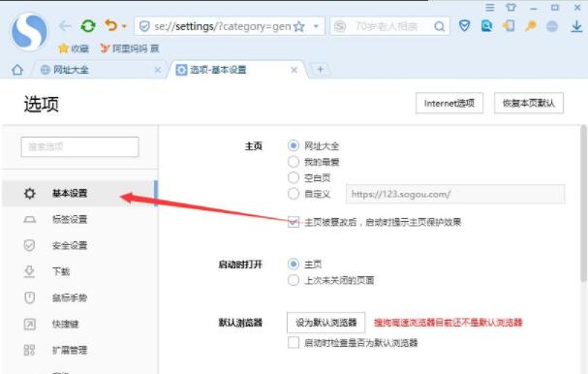588x374 pixels.
Task: Open a new tab with plus button
Action: pos(321,70)
